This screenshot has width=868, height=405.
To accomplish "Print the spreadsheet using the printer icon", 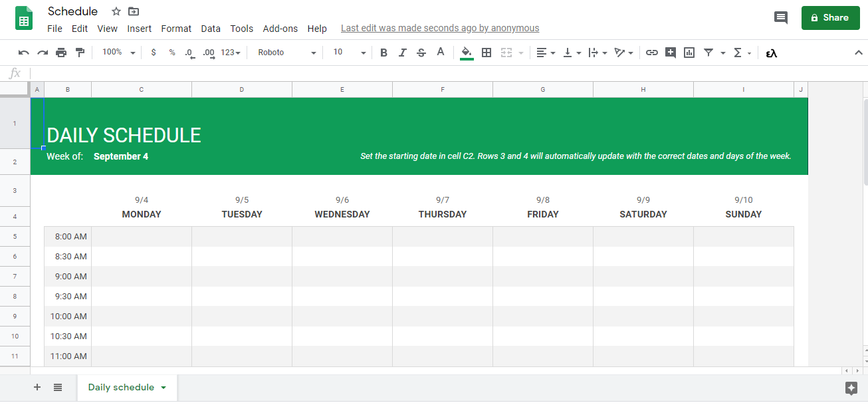I will click(61, 53).
